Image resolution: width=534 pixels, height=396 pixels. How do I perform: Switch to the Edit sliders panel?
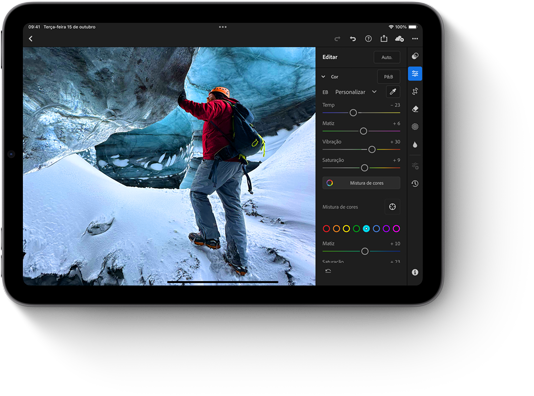415,74
